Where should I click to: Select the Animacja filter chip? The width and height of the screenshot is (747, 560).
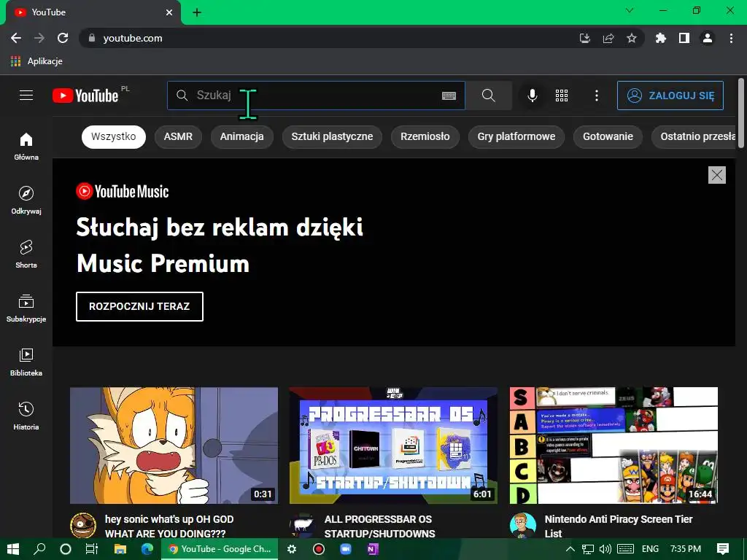[242, 136]
